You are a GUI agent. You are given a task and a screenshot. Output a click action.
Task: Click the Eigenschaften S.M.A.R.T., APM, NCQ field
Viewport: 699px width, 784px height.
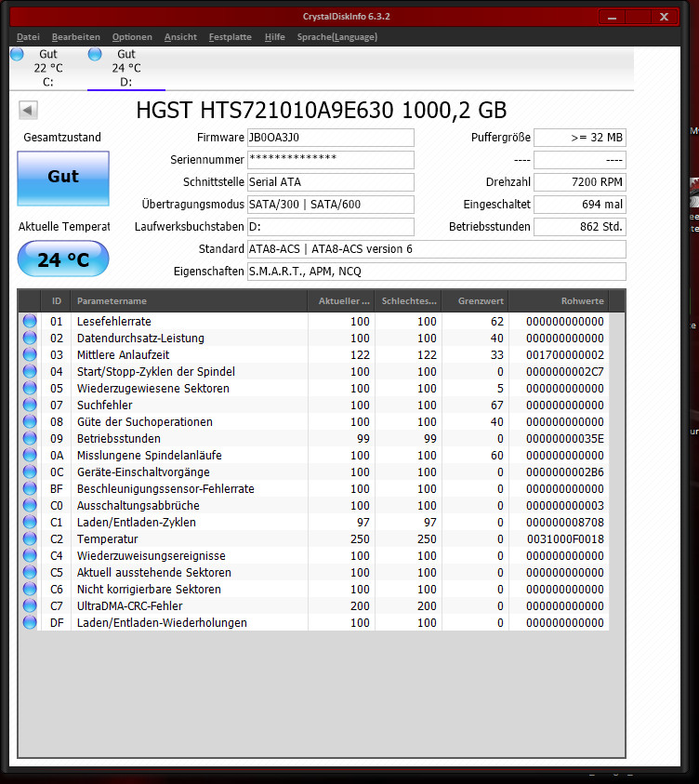(437, 272)
